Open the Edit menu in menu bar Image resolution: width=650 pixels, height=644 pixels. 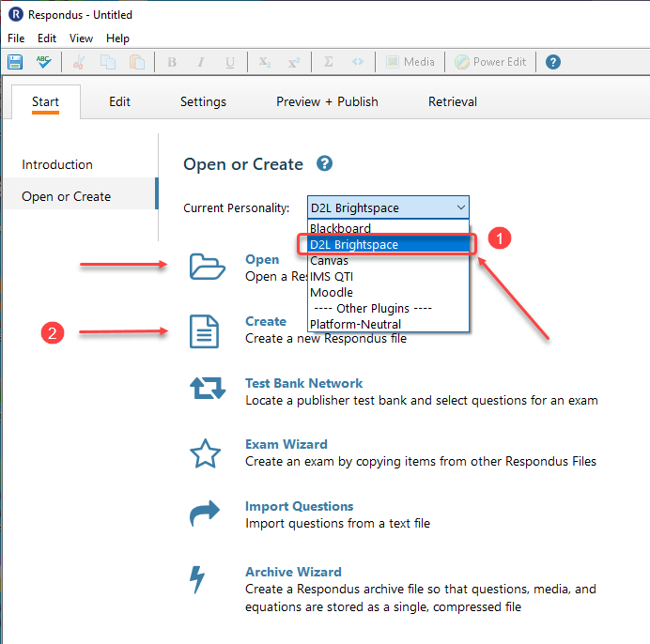coord(47,38)
